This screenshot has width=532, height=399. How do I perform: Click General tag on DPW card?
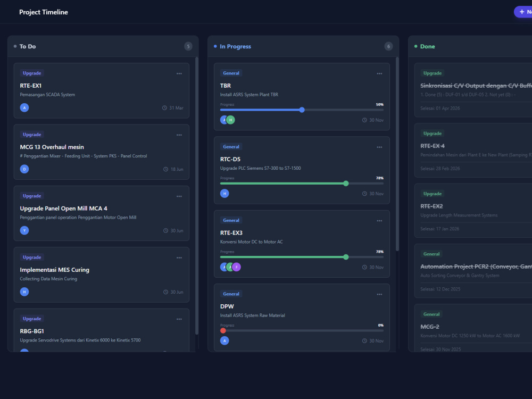231,294
